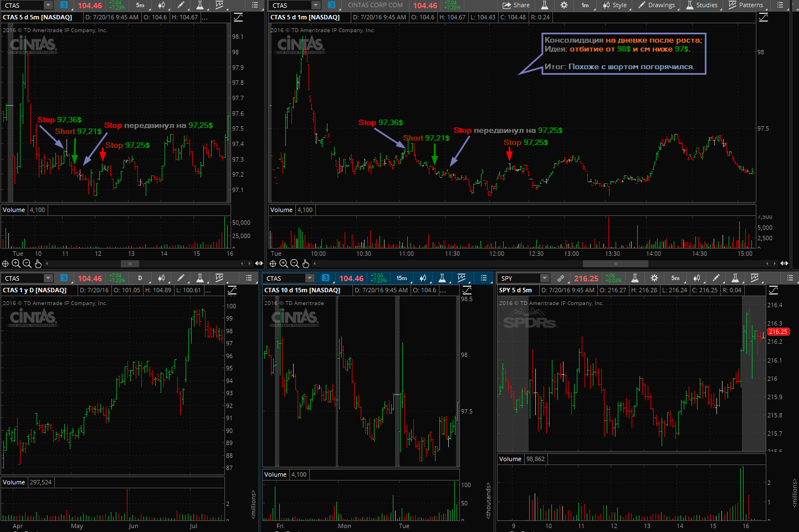Open patterns icon in CTAS 5m chart
The height and width of the screenshot is (532, 799).
pyautogui.click(x=219, y=5)
